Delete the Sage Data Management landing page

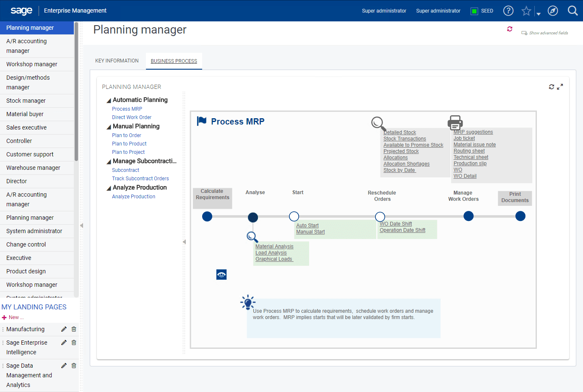tap(74, 365)
